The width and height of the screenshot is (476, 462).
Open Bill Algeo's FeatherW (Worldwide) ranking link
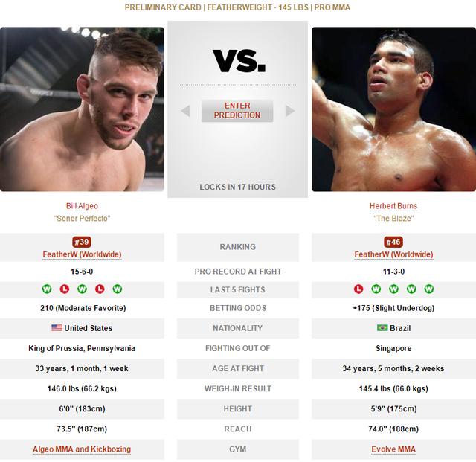[82, 254]
